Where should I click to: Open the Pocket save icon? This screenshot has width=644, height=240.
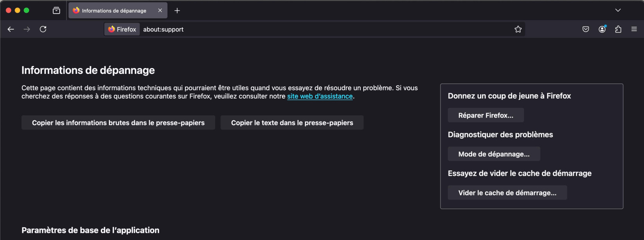click(x=586, y=29)
